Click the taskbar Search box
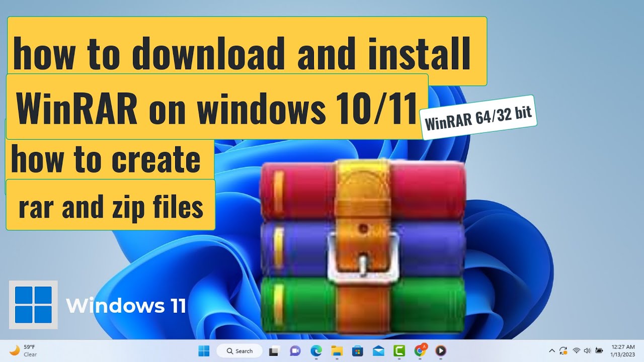The image size is (644, 362). coord(239,351)
